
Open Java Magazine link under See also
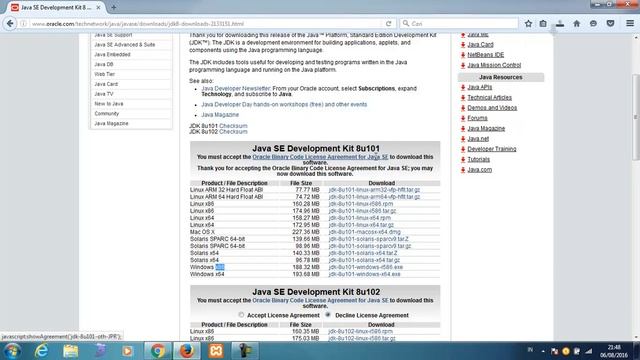(x=220, y=115)
